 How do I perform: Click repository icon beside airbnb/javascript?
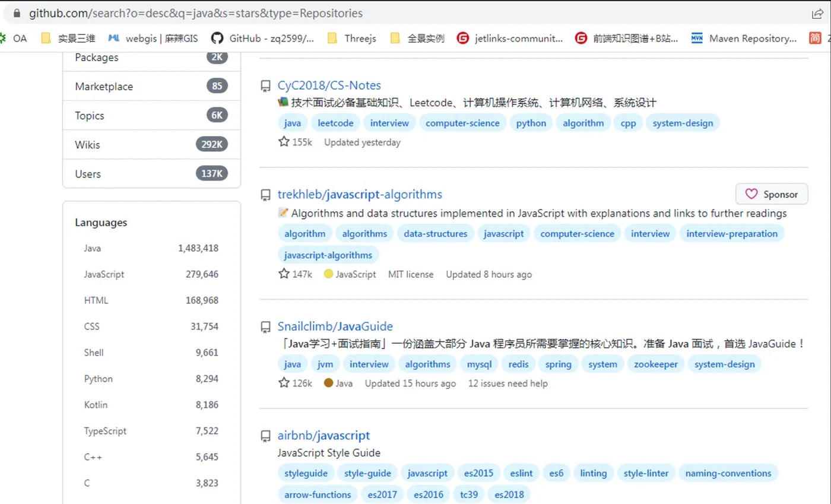(x=266, y=436)
